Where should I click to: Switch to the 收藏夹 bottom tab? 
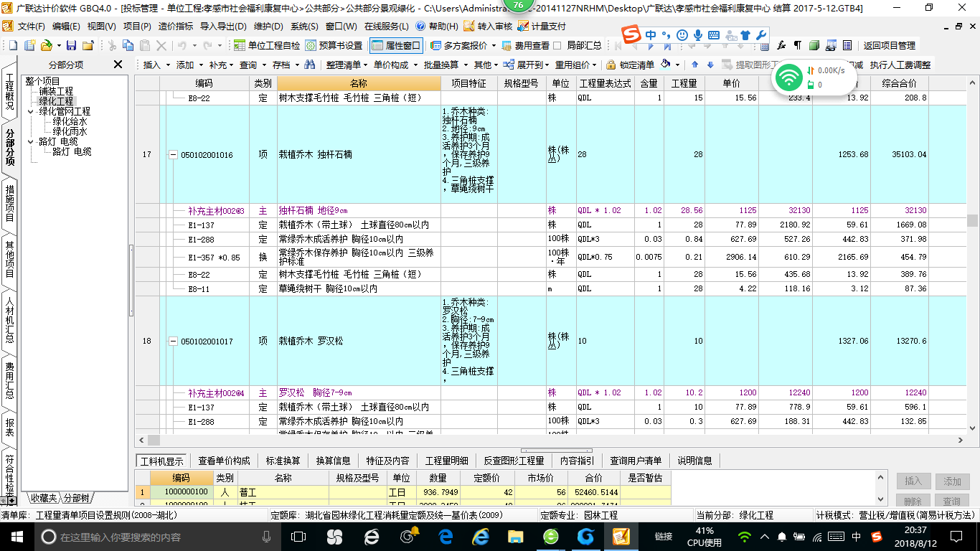click(43, 498)
